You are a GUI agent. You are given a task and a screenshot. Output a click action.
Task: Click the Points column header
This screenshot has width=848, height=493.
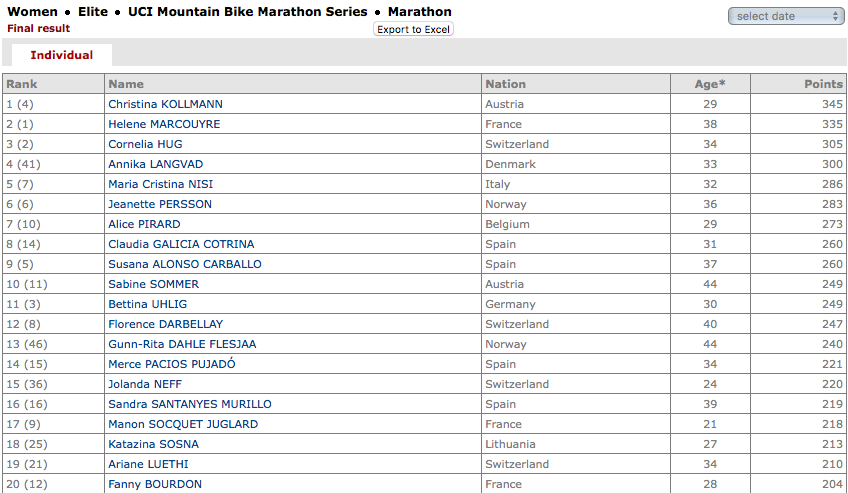(x=823, y=84)
